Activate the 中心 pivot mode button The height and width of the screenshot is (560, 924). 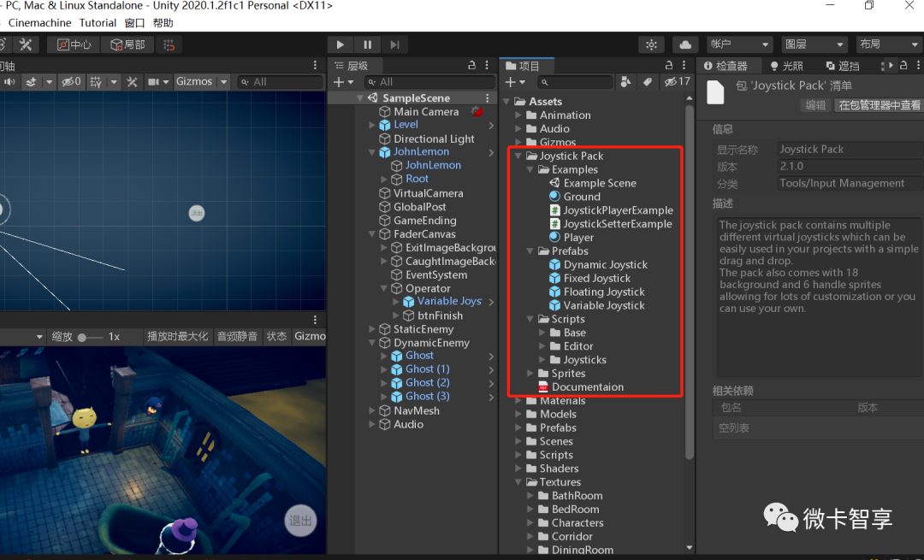coord(74,44)
